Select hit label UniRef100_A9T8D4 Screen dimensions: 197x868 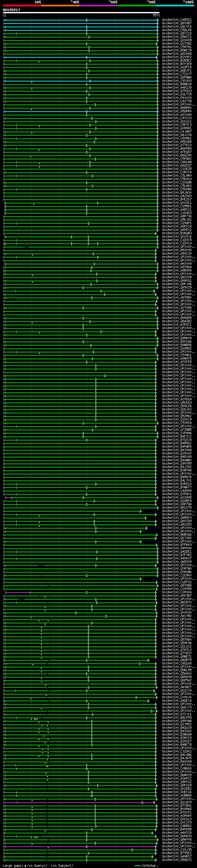[176, 267]
